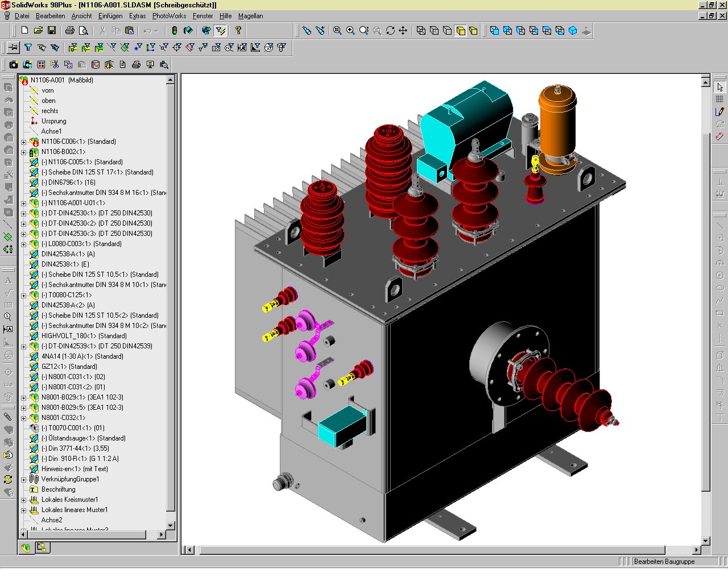Toggle the Shaded display mode
Screen dimensions: 728x582
click(x=473, y=30)
